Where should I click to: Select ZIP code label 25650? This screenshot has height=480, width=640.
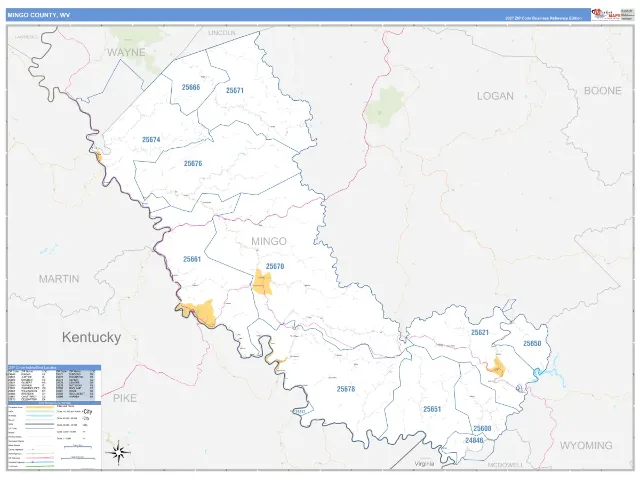[x=532, y=344]
